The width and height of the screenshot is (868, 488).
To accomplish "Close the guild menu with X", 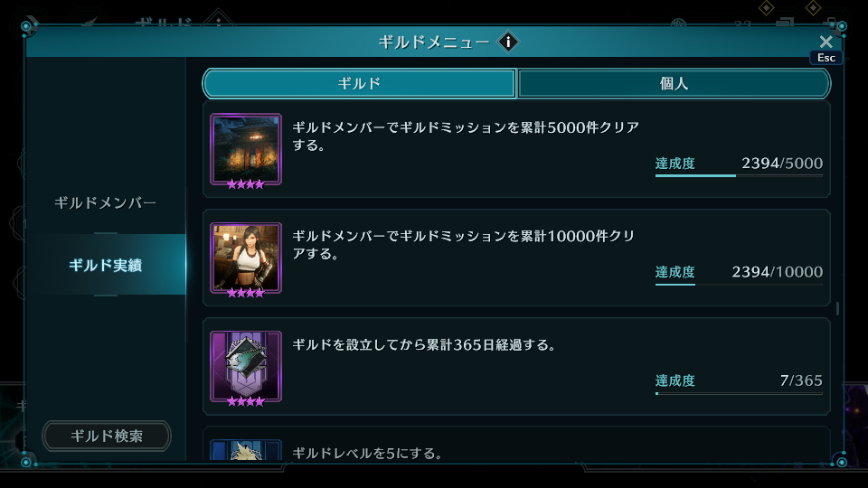I will click(826, 42).
